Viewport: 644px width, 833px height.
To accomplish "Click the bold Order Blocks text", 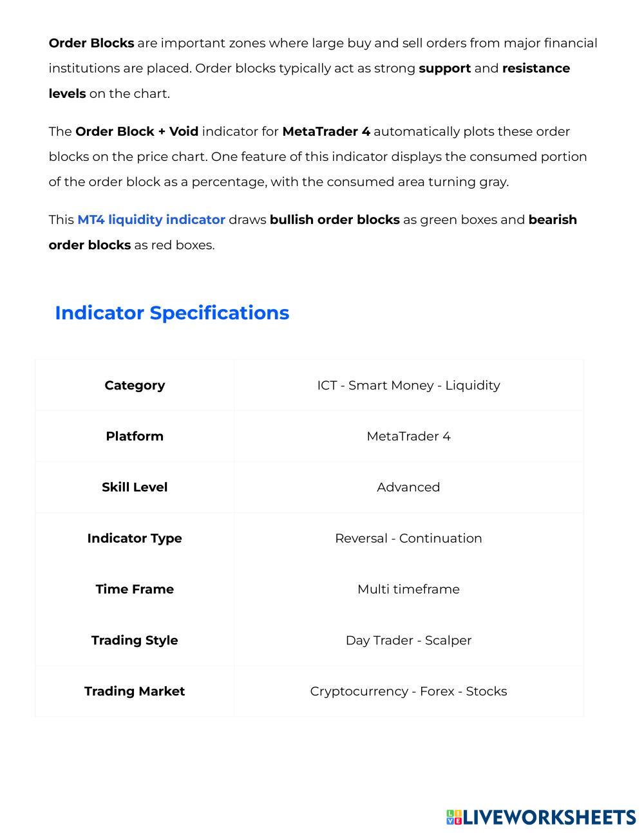I will 91,43.
